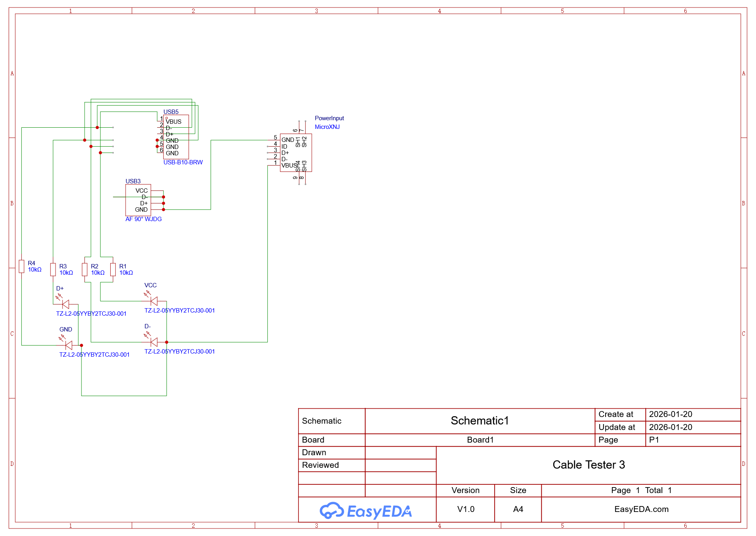Image resolution: width=756 pixels, height=536 pixels.
Task: Select the USB5 connector body
Action: (x=176, y=137)
